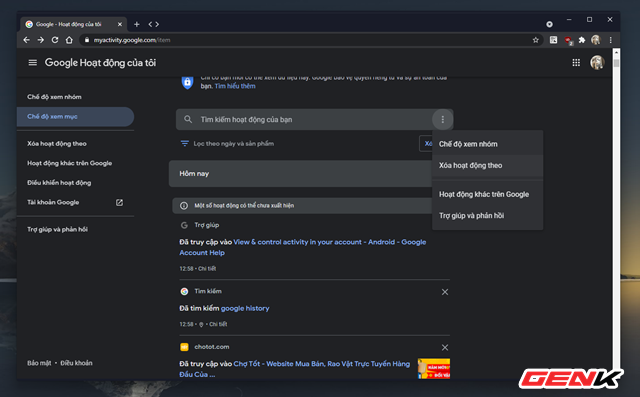Open the Tìm hiểu thêm link
640x397 pixels.
pos(235,86)
